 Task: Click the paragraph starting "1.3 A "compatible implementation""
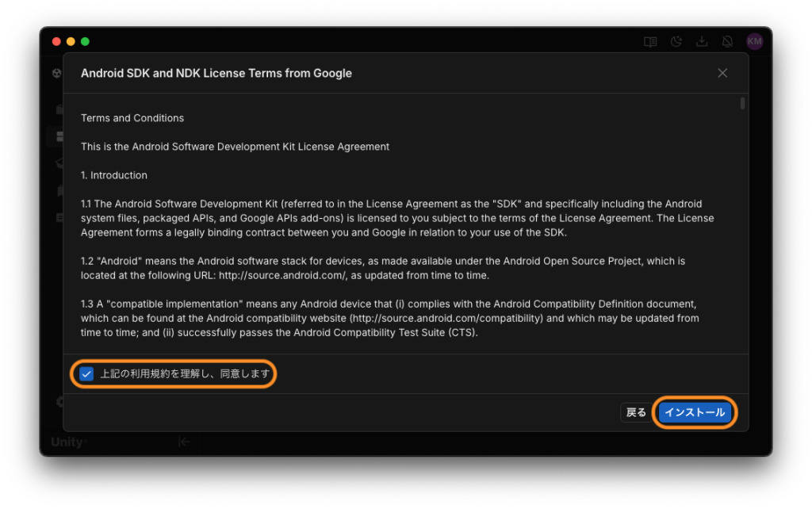pos(390,318)
